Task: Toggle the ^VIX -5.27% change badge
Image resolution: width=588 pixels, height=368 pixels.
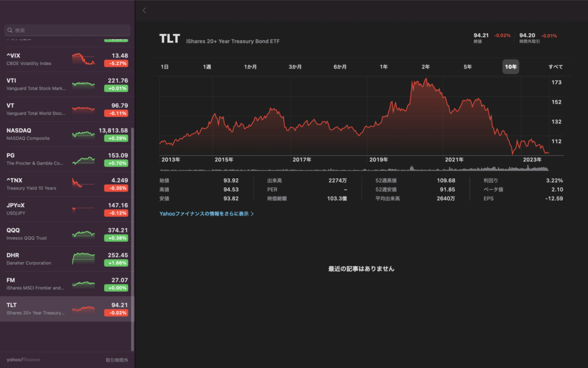Action: point(116,63)
